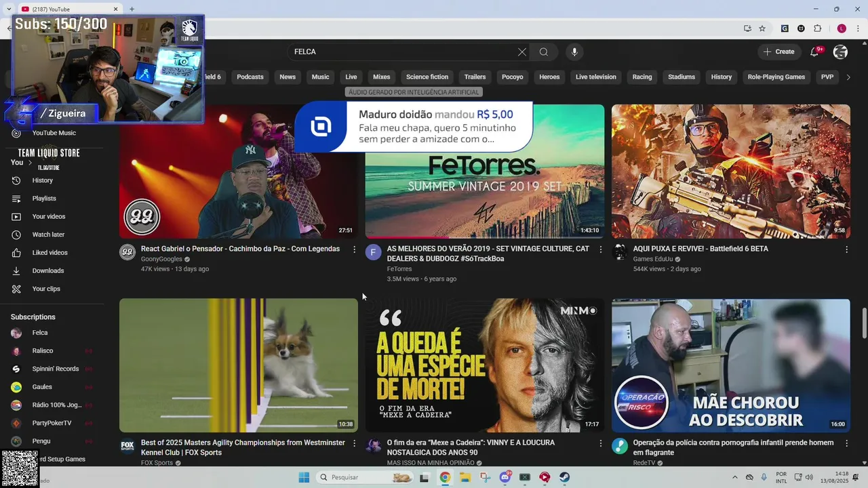
Task: Open the YouTube account avatar menu
Action: point(840,52)
